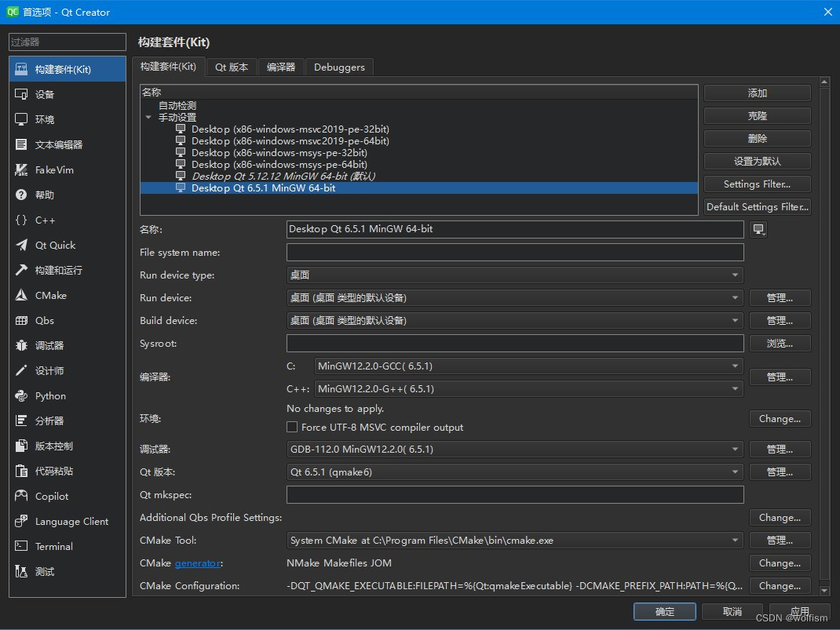Open the CMake triangle icon
Image resolution: width=840 pixels, height=630 pixels.
tap(21, 296)
